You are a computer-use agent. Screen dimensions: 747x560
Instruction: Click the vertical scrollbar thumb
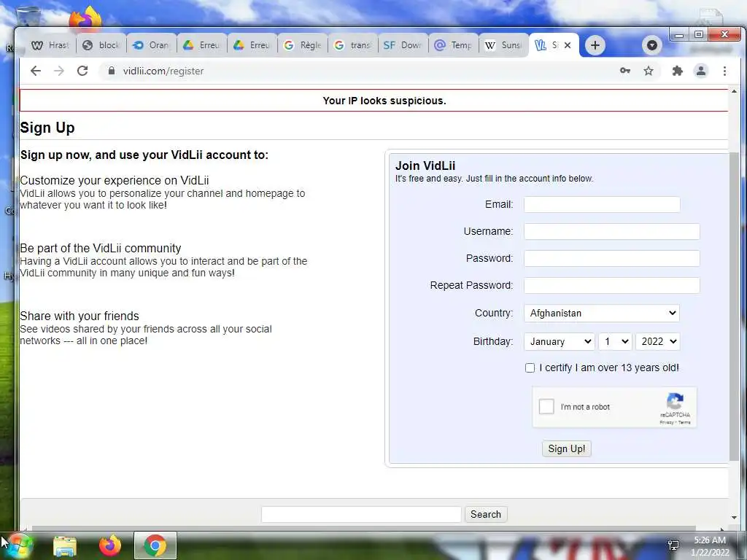(x=734, y=306)
